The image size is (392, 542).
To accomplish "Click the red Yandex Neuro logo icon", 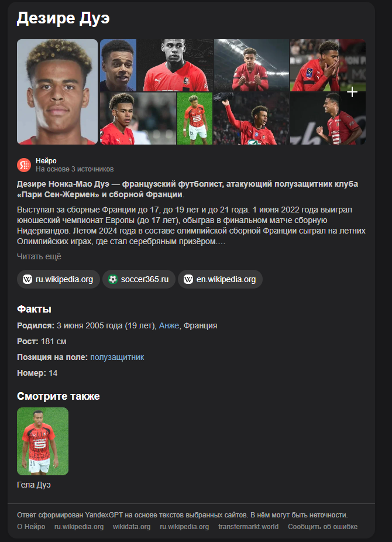I will pos(24,165).
